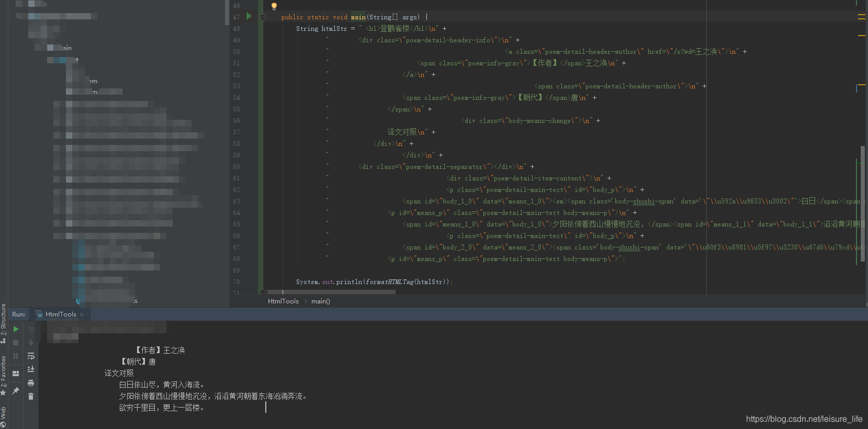Open the Favorites tool window

[4, 375]
